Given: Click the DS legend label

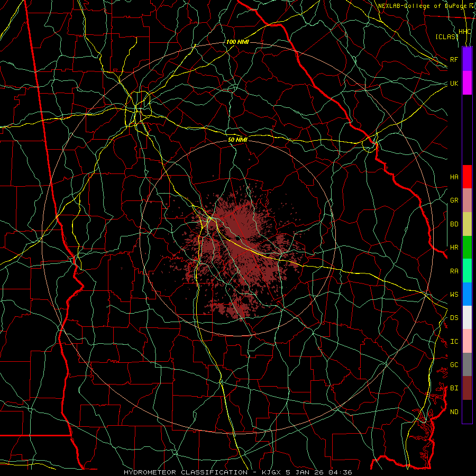Looking at the screenshot, I should coord(454,318).
